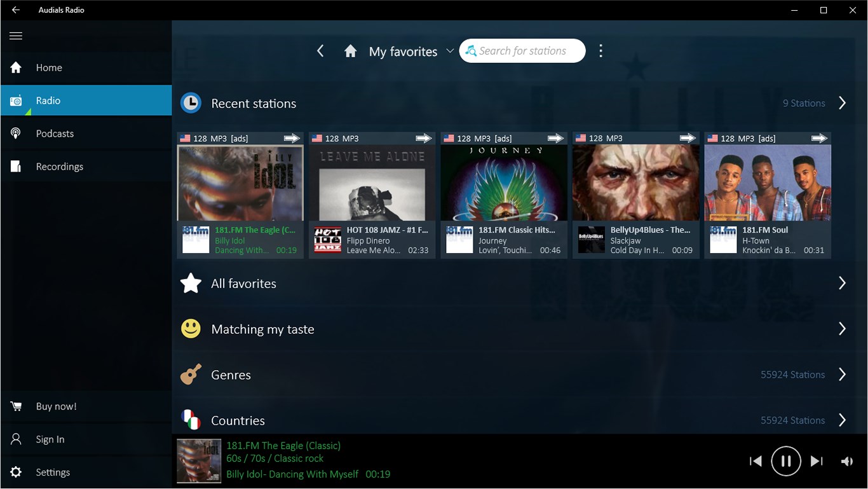Click H-Town artist text

pyautogui.click(x=756, y=241)
